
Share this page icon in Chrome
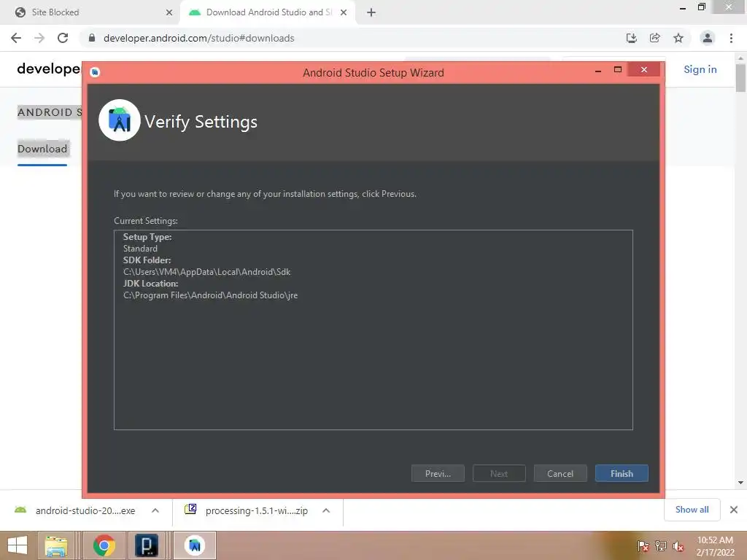[x=654, y=38]
